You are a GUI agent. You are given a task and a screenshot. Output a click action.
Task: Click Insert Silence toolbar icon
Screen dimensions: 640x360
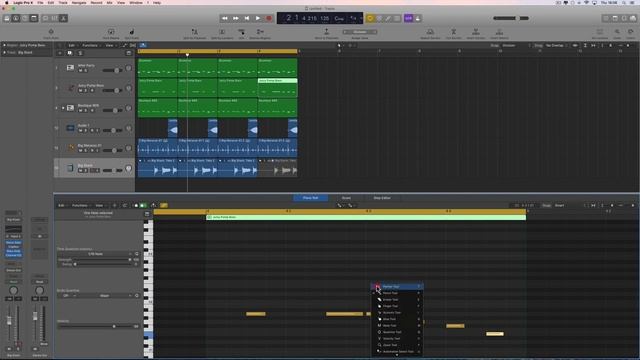(499, 32)
